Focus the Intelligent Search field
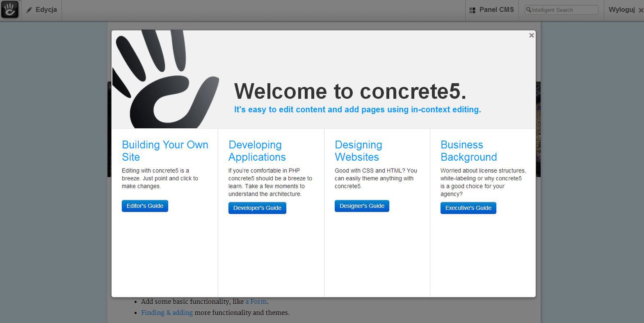 click(x=561, y=10)
